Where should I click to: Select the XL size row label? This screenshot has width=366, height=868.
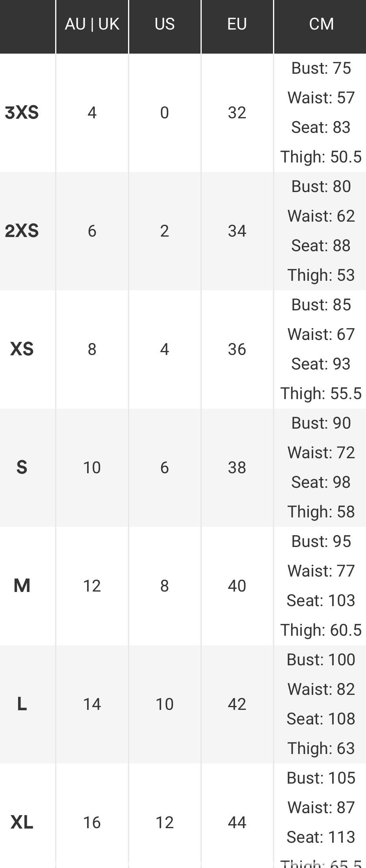pyautogui.click(x=22, y=823)
